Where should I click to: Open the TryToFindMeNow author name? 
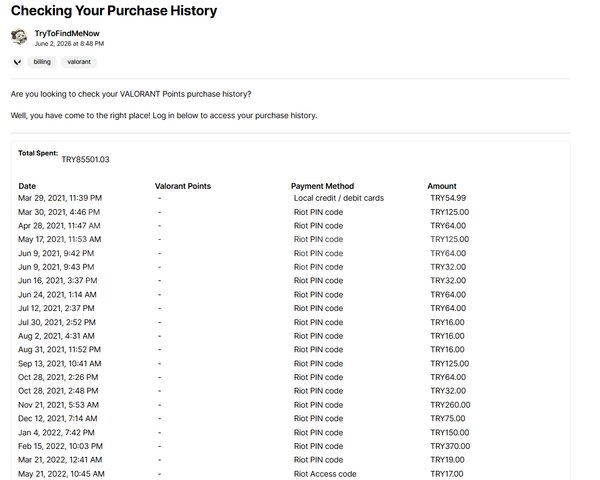point(67,33)
